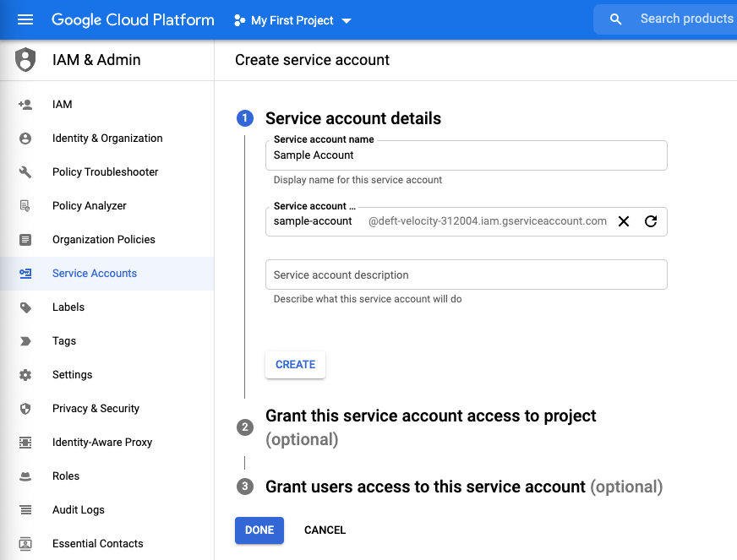Click the Identity-Aware Proxy icon
Image resolution: width=737 pixels, height=560 pixels.
(25, 443)
